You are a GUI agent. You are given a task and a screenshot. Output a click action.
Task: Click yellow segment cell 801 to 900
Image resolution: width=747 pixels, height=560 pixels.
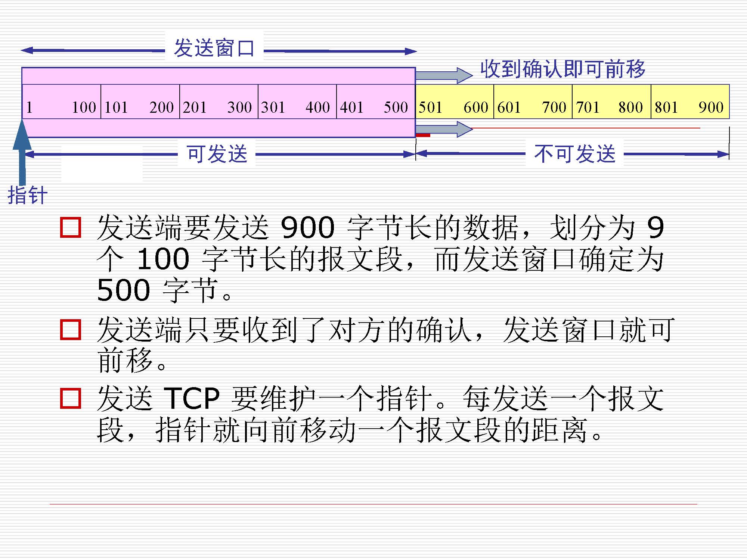[690, 102]
